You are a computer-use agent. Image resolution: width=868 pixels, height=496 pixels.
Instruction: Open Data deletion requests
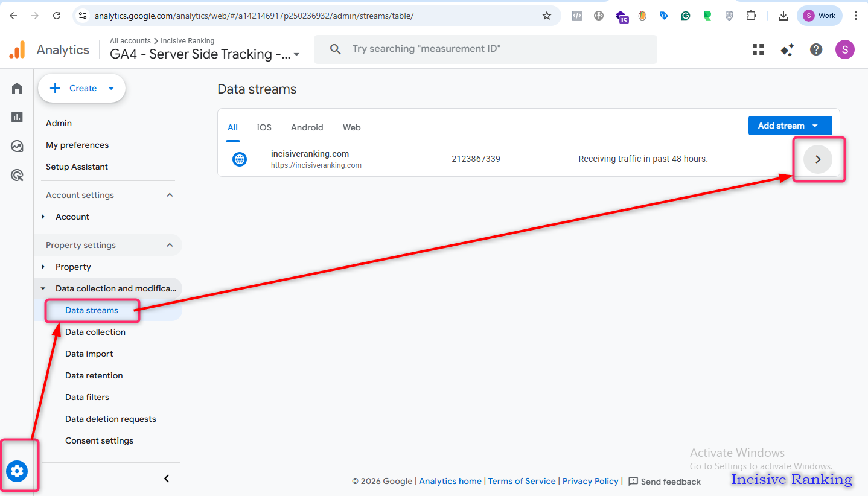point(110,419)
